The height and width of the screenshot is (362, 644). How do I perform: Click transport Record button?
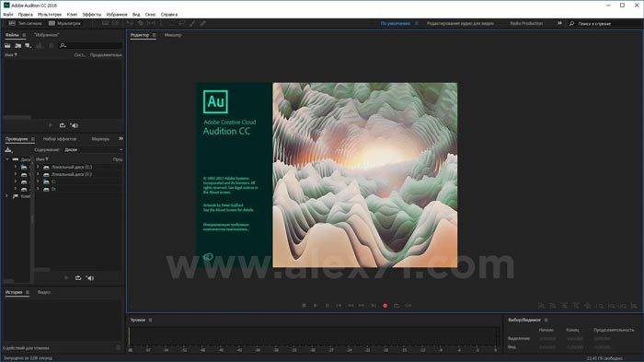385,306
